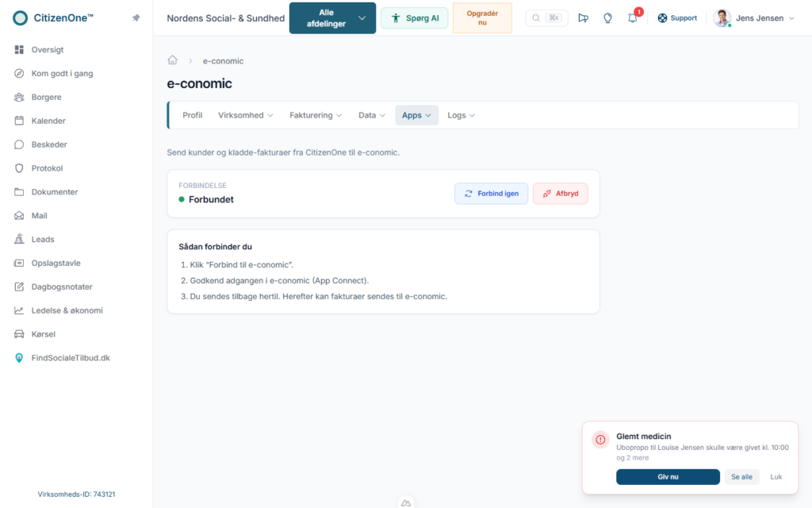
Task: Click the Kom godt i gang compass icon
Action: (19, 74)
